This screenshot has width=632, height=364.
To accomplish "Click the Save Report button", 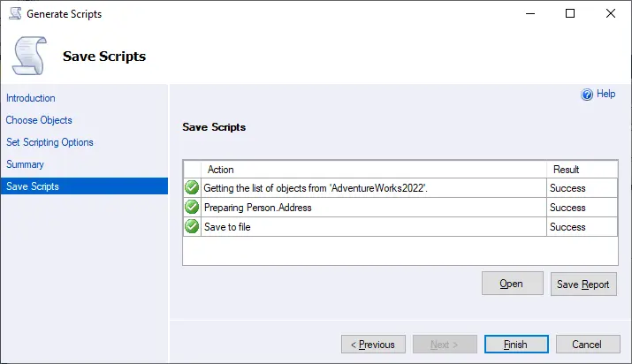I will click(x=583, y=284).
